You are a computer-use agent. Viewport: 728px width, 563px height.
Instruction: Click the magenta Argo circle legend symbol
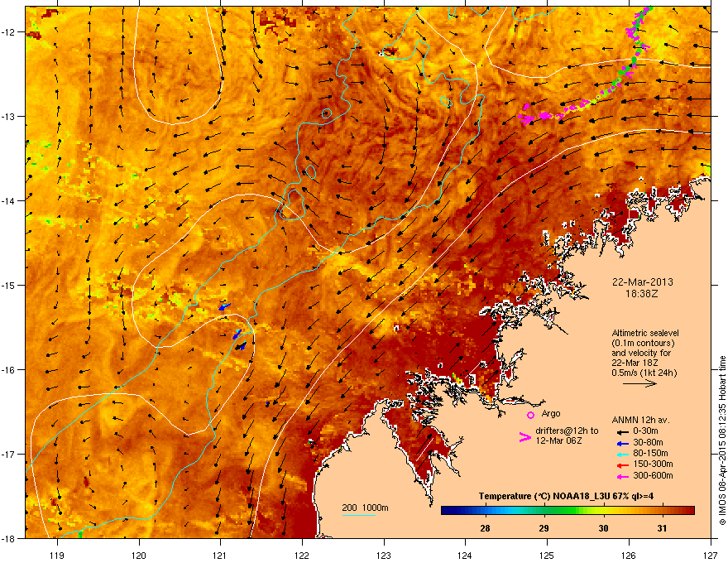coord(530,415)
